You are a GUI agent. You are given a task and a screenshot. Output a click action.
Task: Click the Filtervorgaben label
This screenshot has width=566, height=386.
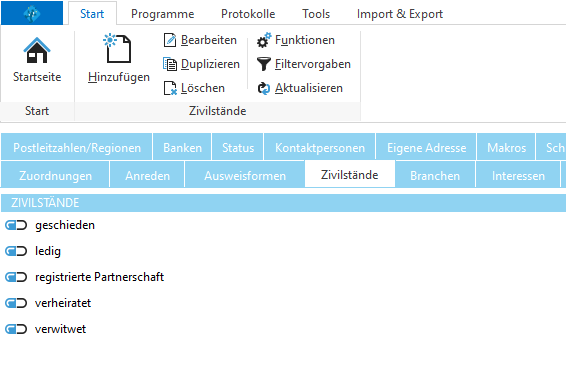coord(313,64)
